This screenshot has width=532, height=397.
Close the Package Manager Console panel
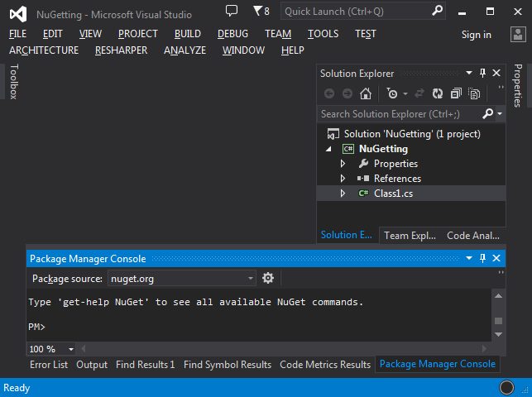[496, 258]
